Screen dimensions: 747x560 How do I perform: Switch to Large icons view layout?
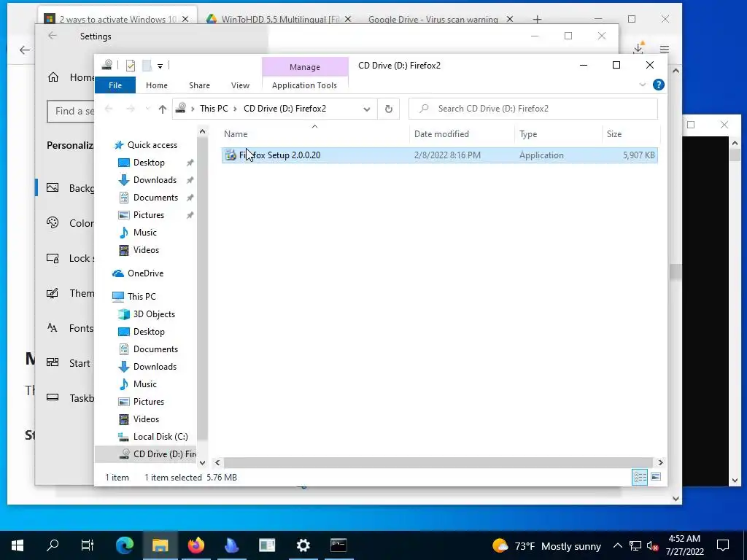coord(656,477)
